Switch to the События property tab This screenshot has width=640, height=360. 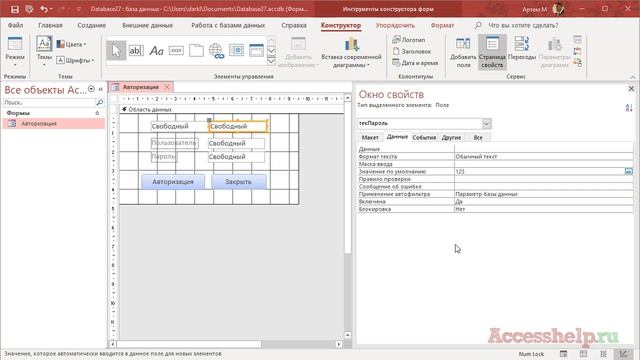(x=424, y=138)
